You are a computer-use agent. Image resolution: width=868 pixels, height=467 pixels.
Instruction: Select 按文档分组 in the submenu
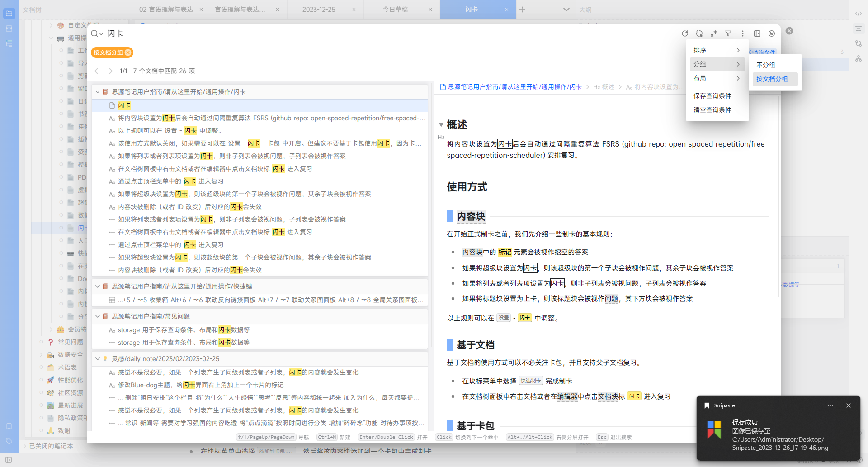(x=772, y=79)
